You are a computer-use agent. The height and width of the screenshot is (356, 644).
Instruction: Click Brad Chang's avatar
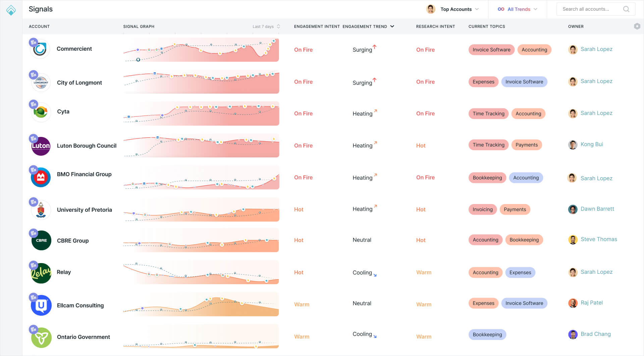(x=573, y=334)
